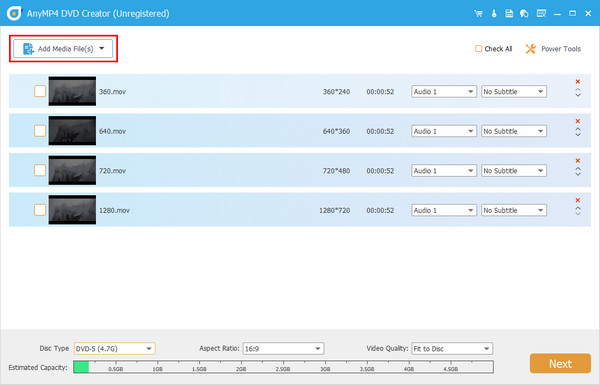
Task: Click the reorder arrows for 640.mov
Action: point(578,132)
